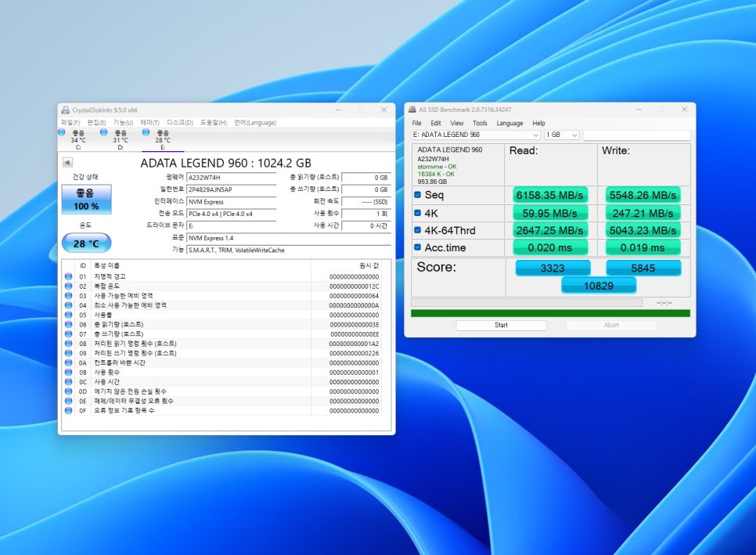Click the previous disk arrow button
This screenshot has height=555, width=756.
click(67, 162)
